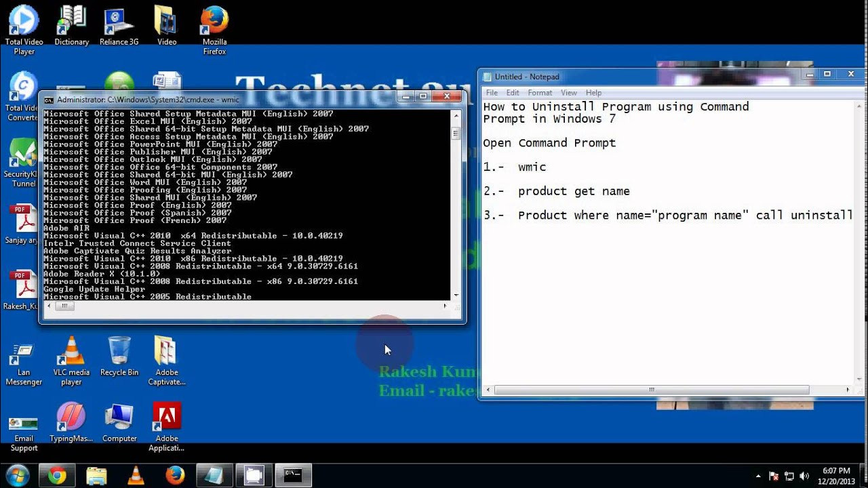This screenshot has height=488, width=868.
Task: Open the SecurityKISS Tunnel desktop shortcut
Action: (22, 163)
